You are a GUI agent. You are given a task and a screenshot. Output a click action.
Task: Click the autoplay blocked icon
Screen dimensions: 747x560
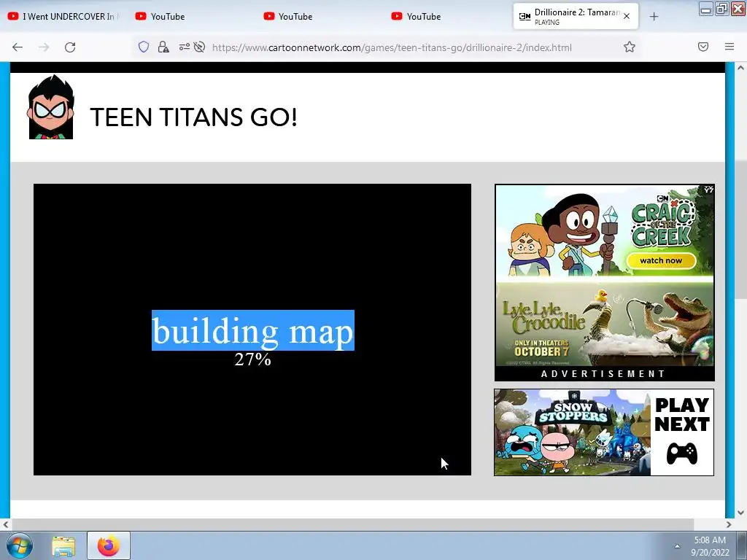(x=200, y=47)
